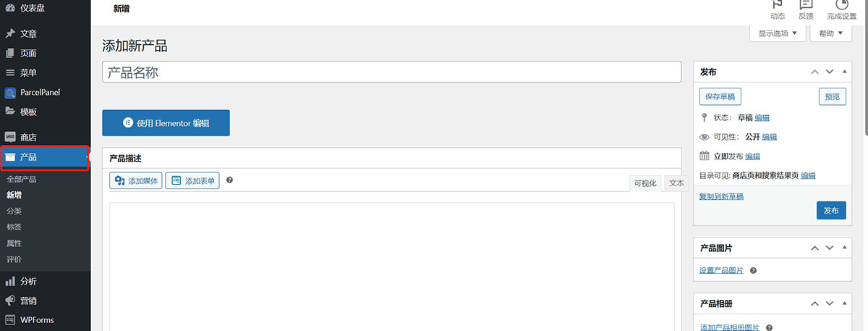Select 全部产品 in the sidebar submenu
This screenshot has height=331, width=868.
[x=22, y=179]
